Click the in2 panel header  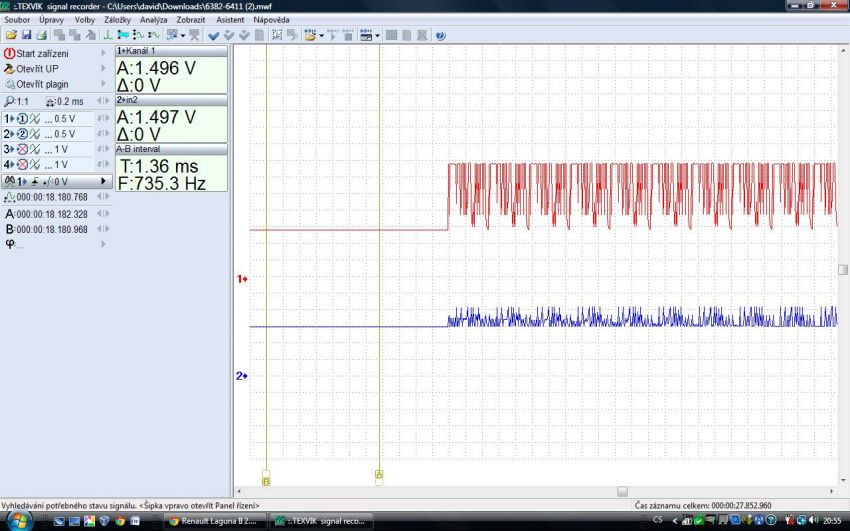[171, 100]
